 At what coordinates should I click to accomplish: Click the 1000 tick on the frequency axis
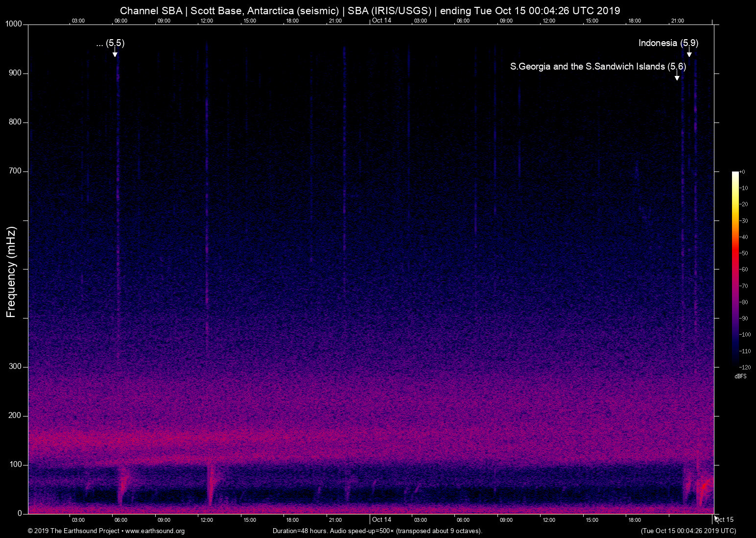pos(14,24)
